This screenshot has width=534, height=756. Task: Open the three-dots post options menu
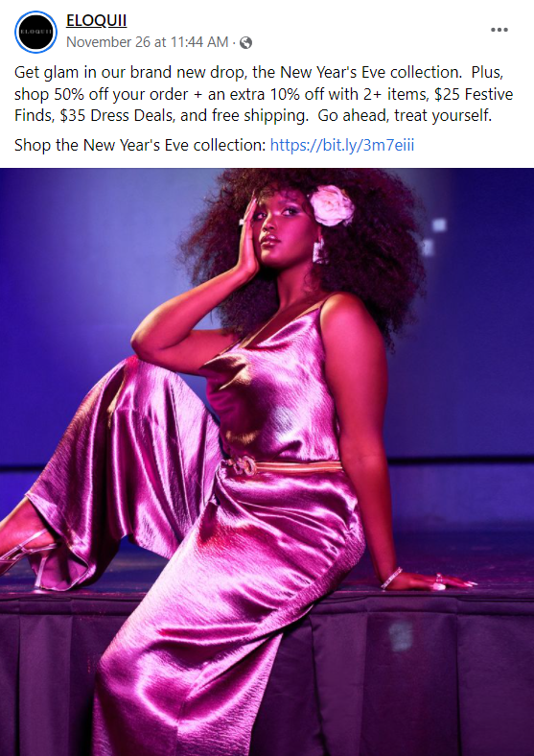click(x=499, y=30)
